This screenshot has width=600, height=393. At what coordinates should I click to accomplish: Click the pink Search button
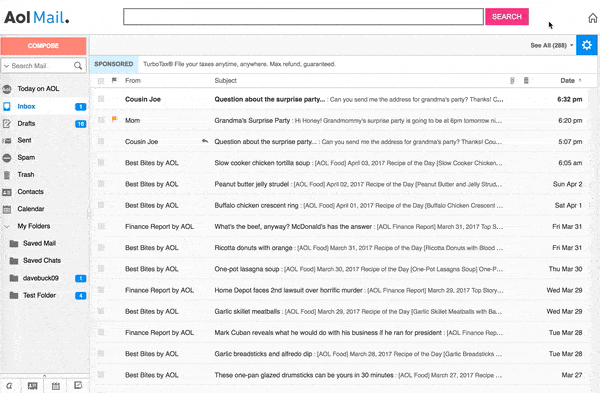pos(507,17)
